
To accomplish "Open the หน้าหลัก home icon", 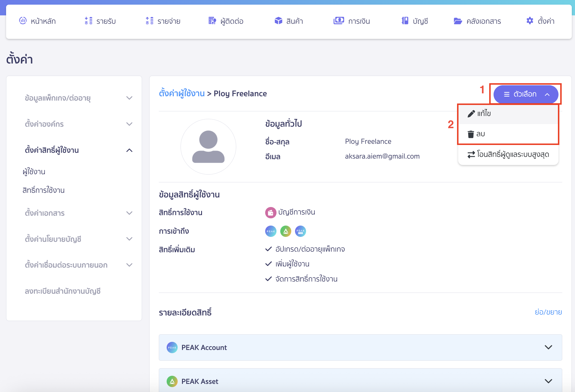I will point(23,21).
